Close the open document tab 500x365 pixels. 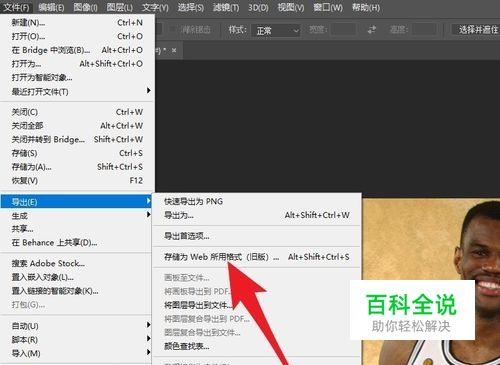click(174, 51)
